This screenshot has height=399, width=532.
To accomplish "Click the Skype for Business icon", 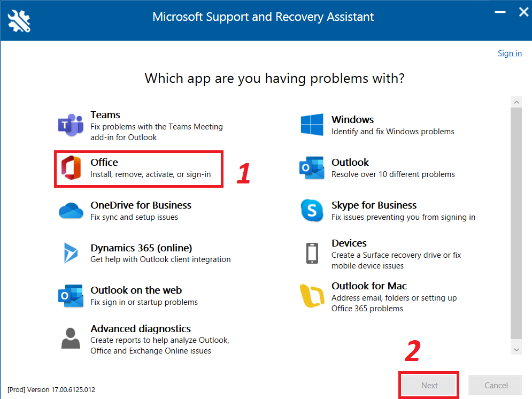I will coord(312,210).
